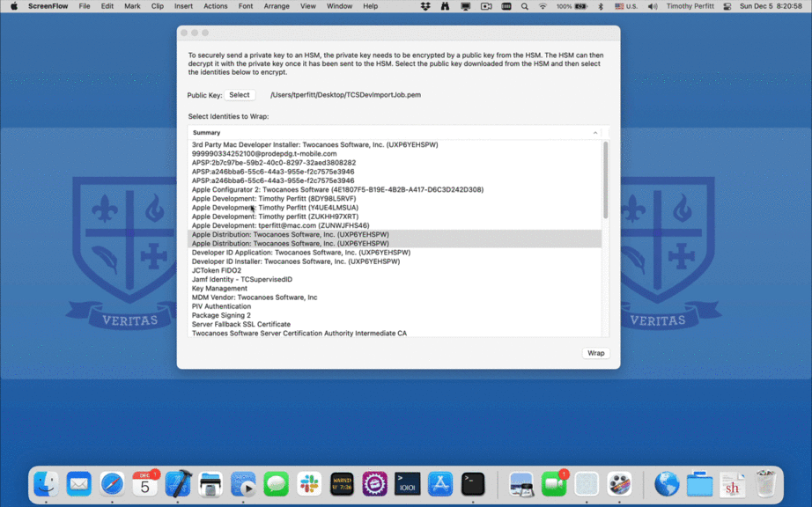Open the volume control in menu bar

click(653, 6)
